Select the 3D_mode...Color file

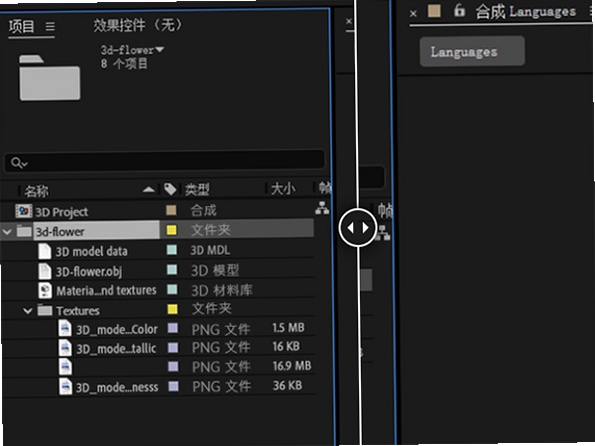click(117, 330)
